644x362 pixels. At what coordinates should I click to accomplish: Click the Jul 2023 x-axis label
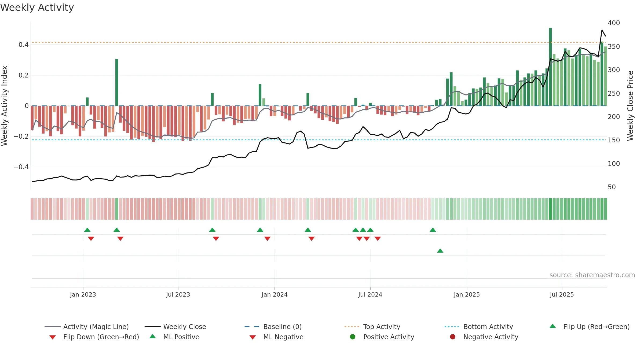pos(178,294)
